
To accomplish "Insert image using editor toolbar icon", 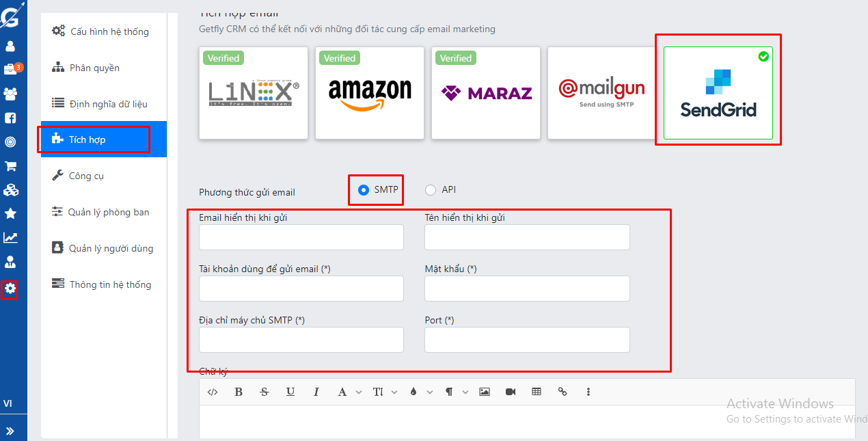I will click(485, 392).
